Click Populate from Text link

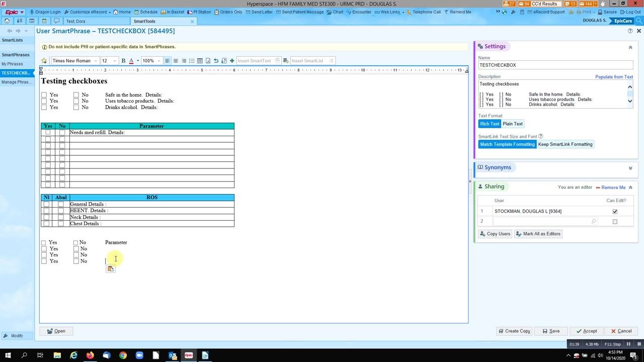614,77
